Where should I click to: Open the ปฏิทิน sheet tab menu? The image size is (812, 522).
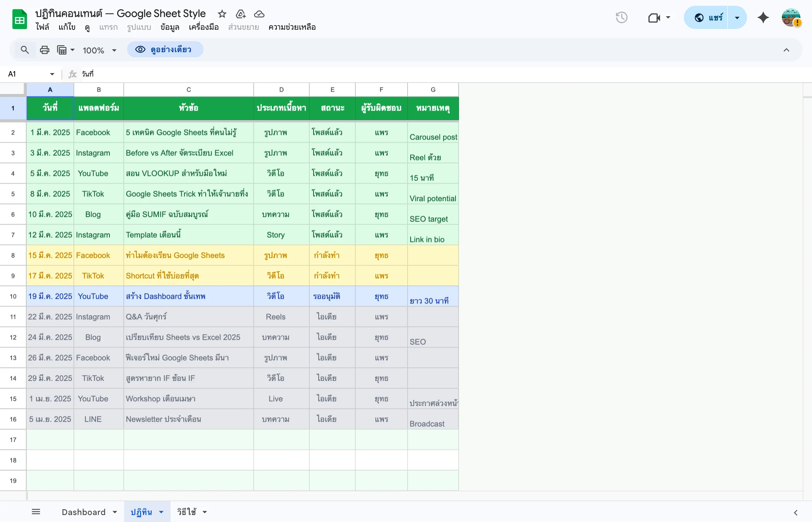coord(161,512)
